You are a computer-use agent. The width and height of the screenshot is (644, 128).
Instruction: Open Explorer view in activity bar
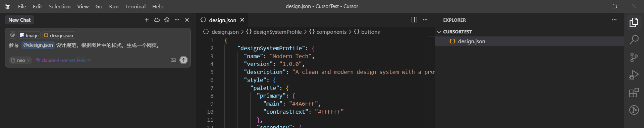634,22
